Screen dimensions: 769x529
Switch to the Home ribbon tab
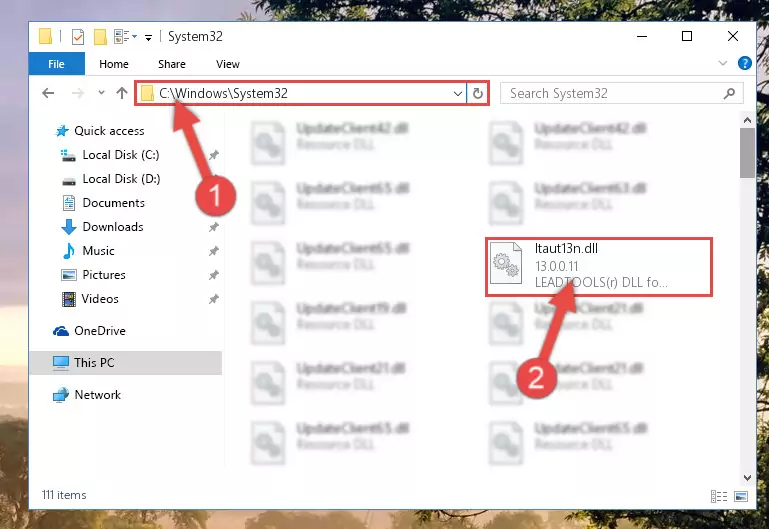[x=114, y=64]
